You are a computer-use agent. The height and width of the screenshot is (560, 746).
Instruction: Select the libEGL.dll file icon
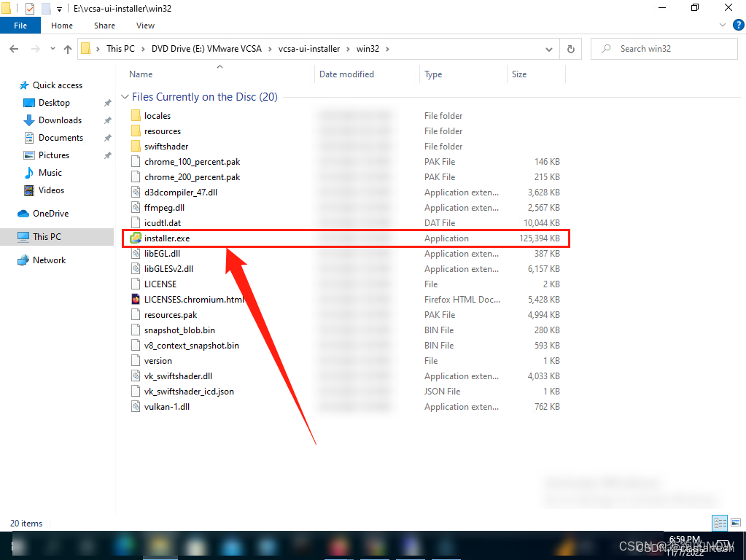136,254
